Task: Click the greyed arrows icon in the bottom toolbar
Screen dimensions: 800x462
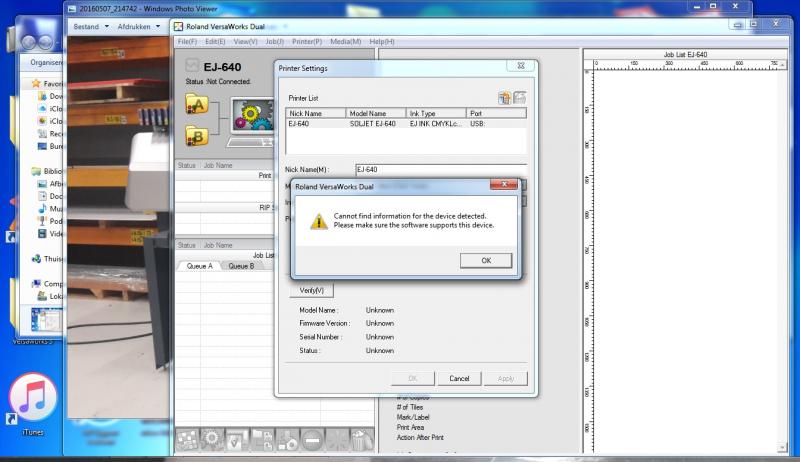Action: pos(337,440)
